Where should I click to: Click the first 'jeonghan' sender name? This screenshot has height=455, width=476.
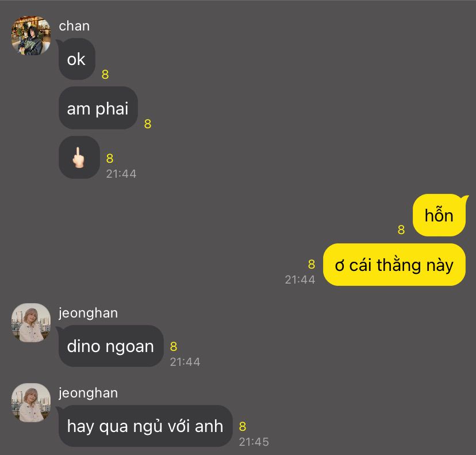point(88,313)
